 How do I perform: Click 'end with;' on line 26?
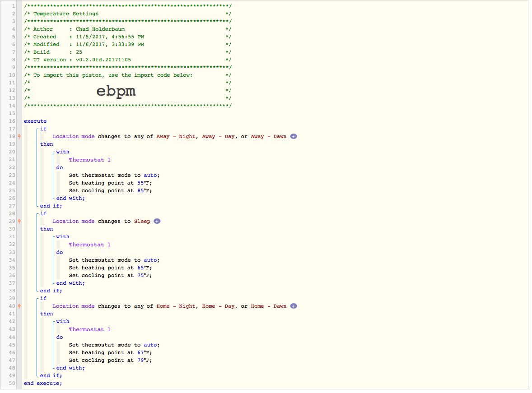click(70, 199)
